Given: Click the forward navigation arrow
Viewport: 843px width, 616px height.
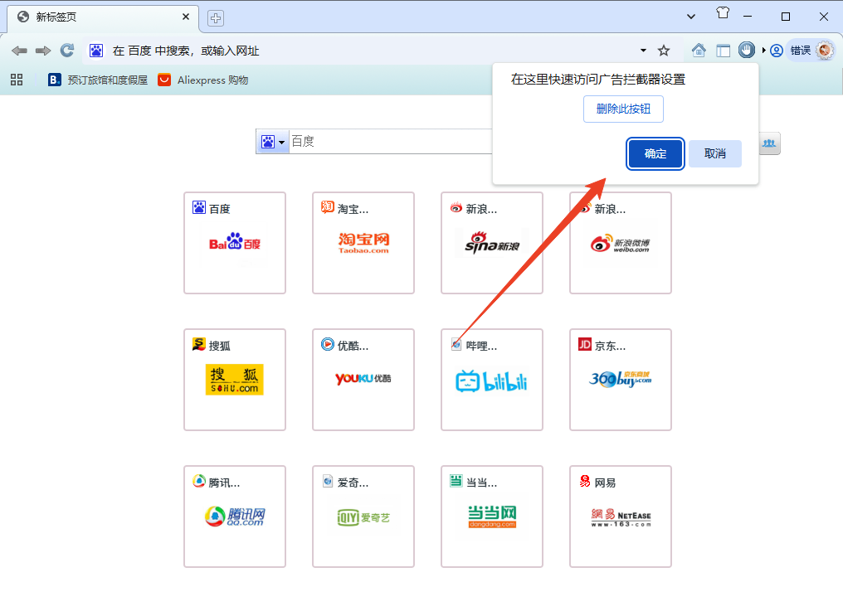Looking at the screenshot, I should click(42, 50).
